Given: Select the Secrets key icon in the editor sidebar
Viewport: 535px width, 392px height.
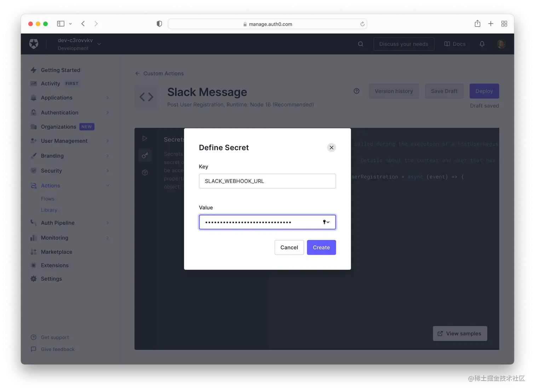Looking at the screenshot, I should point(145,155).
